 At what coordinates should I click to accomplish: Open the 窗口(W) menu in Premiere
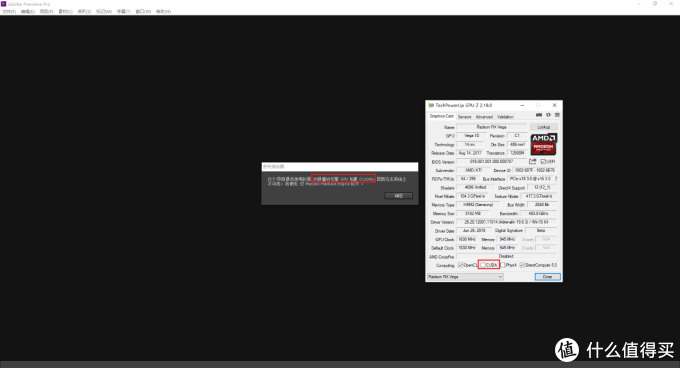(x=143, y=11)
